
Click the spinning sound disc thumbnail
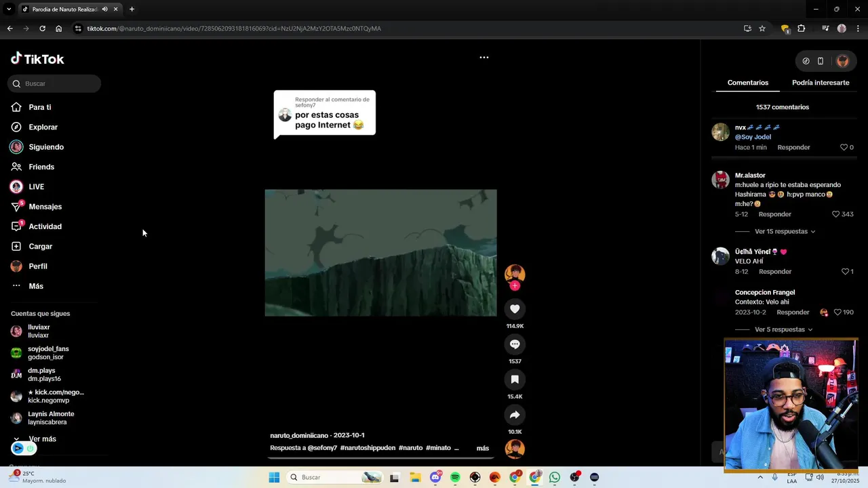pos(515,449)
